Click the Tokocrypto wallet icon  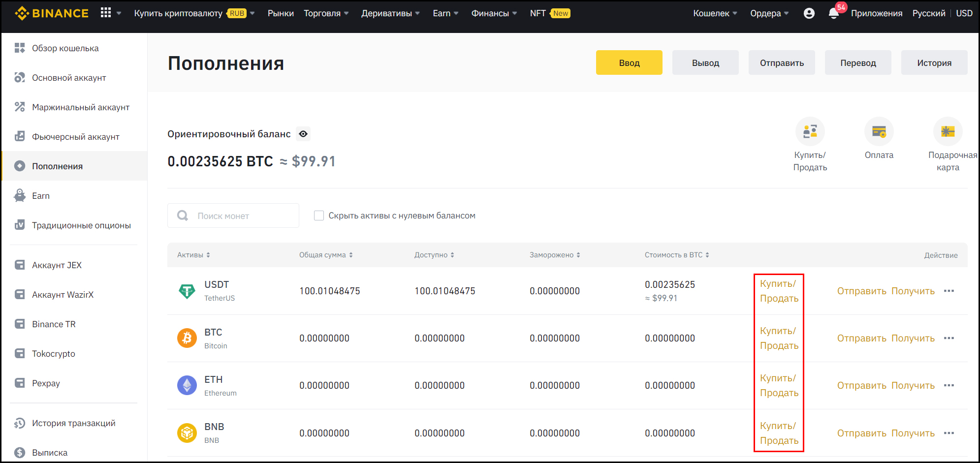(20, 353)
